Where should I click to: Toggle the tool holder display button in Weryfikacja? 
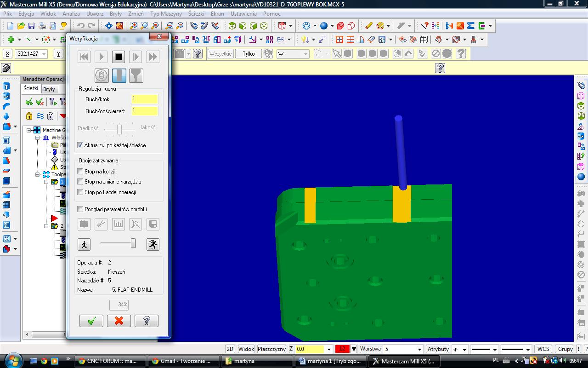136,75
